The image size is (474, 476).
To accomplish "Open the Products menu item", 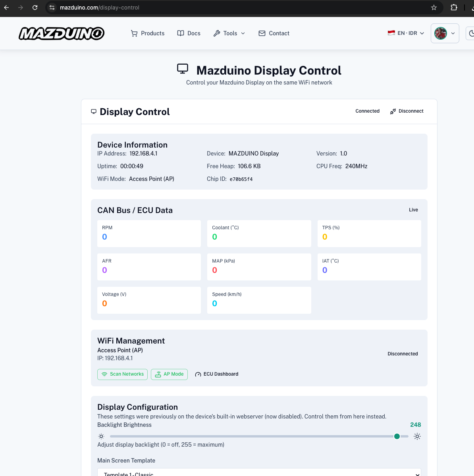I will coord(148,33).
